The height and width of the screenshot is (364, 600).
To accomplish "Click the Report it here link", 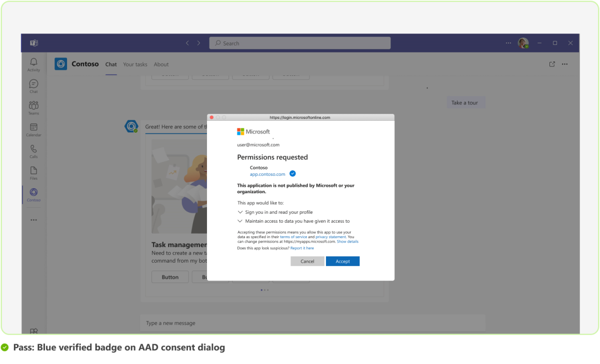I will 302,248.
